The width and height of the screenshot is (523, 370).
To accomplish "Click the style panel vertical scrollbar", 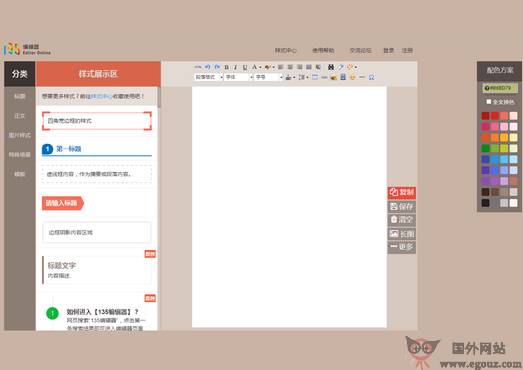I will tap(159, 97).
